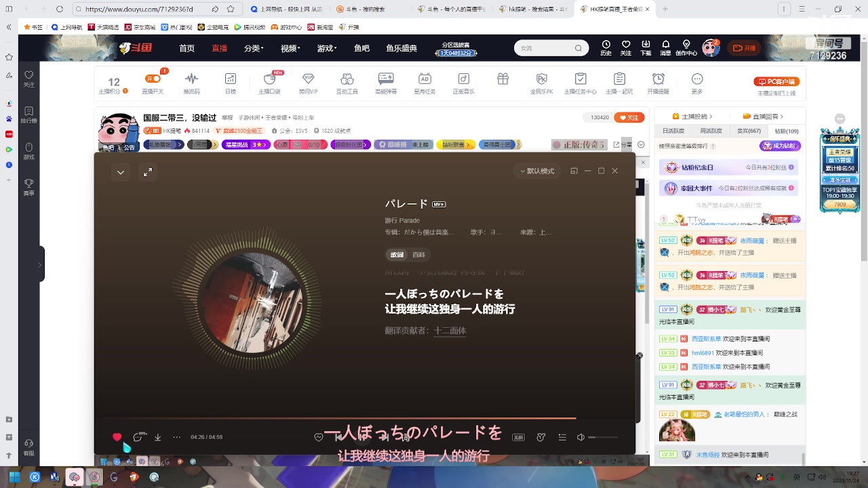Open translator 十二面体 link
This screenshot has height=488, width=868.
click(450, 331)
